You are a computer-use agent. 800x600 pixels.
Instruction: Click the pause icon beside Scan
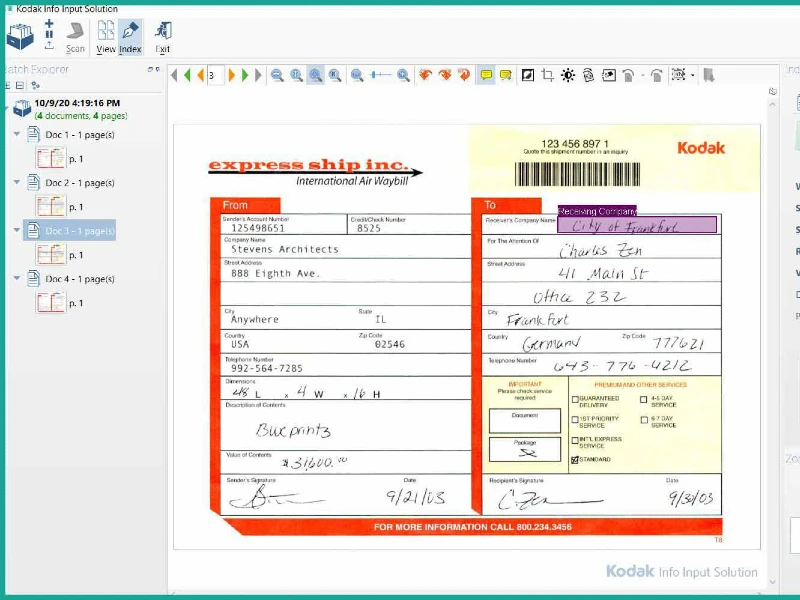pos(49,34)
